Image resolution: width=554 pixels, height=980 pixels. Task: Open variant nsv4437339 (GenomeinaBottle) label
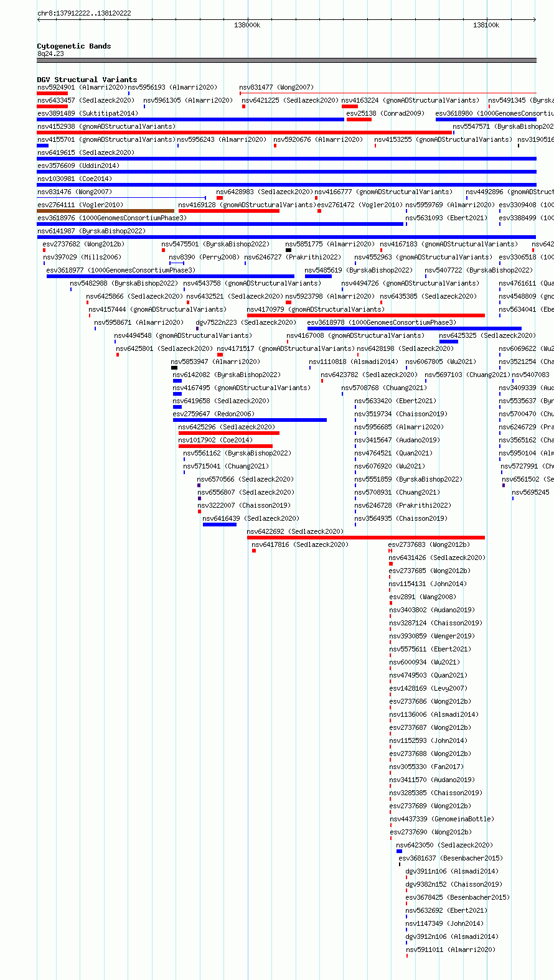click(x=442, y=819)
